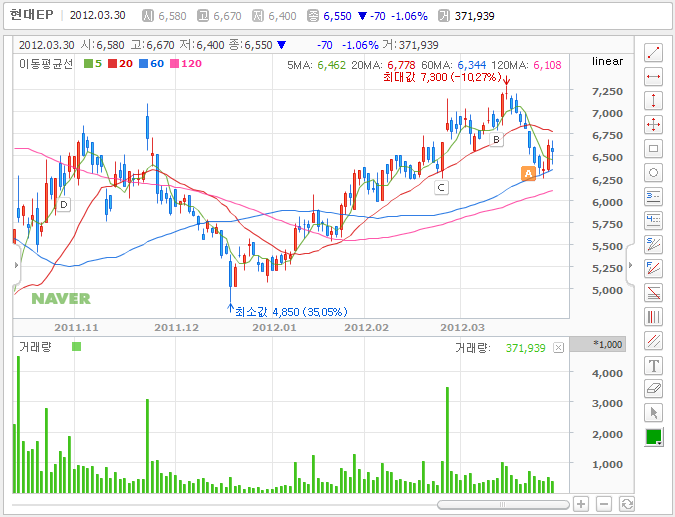Click the 5MA value 6,462
675x517 pixels.
[331, 65]
